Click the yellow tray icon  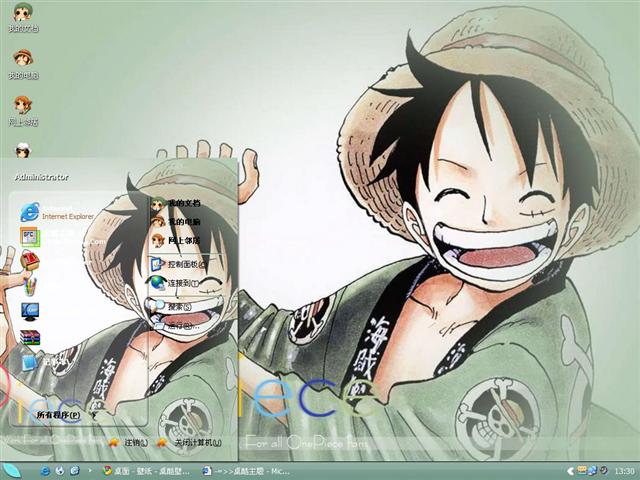coord(582,470)
